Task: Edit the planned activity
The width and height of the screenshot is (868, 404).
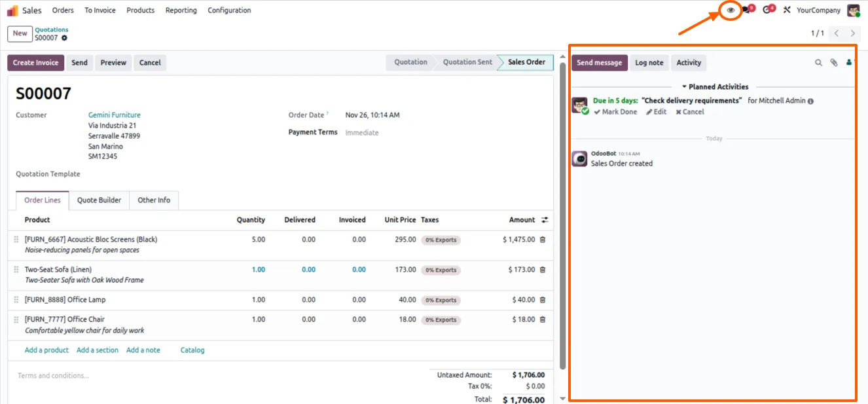Action: coord(657,112)
